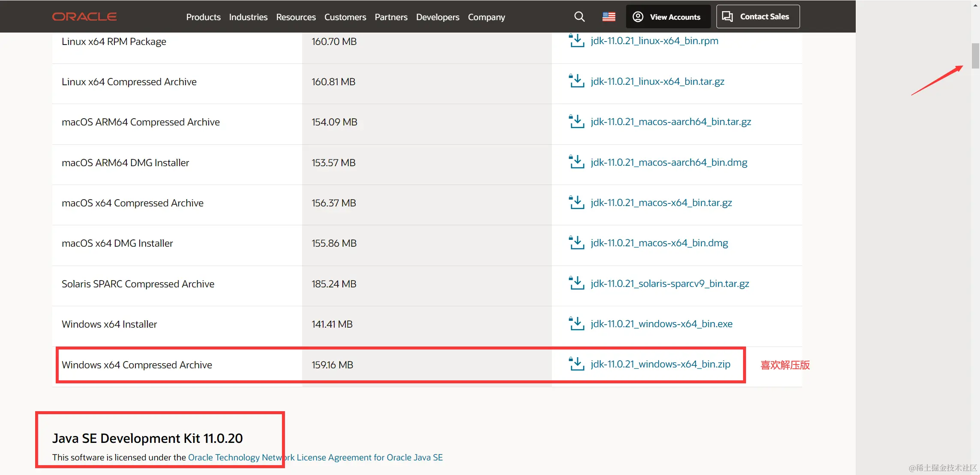Open Oracle Technology Network License Agreement link
This screenshot has width=980, height=475.
315,457
